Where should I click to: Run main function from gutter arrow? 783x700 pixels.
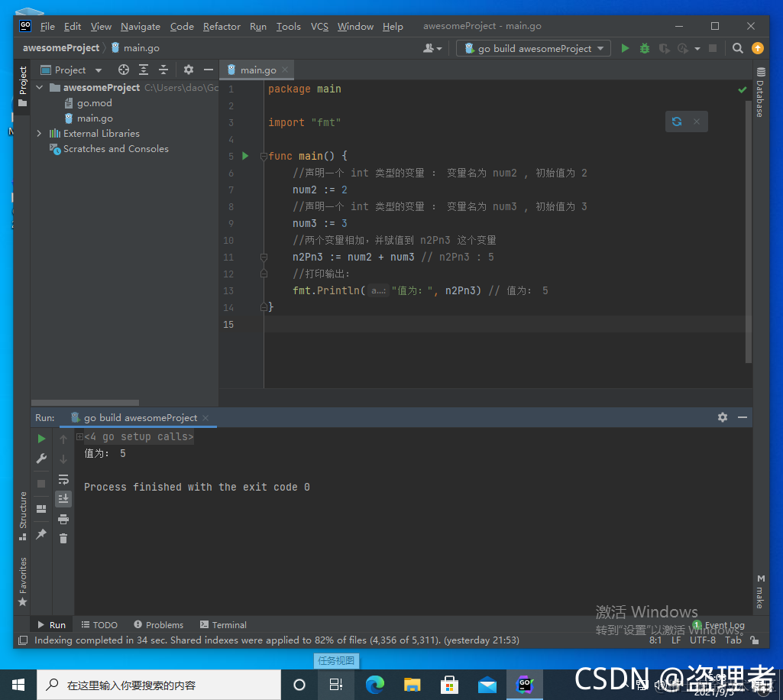245,156
